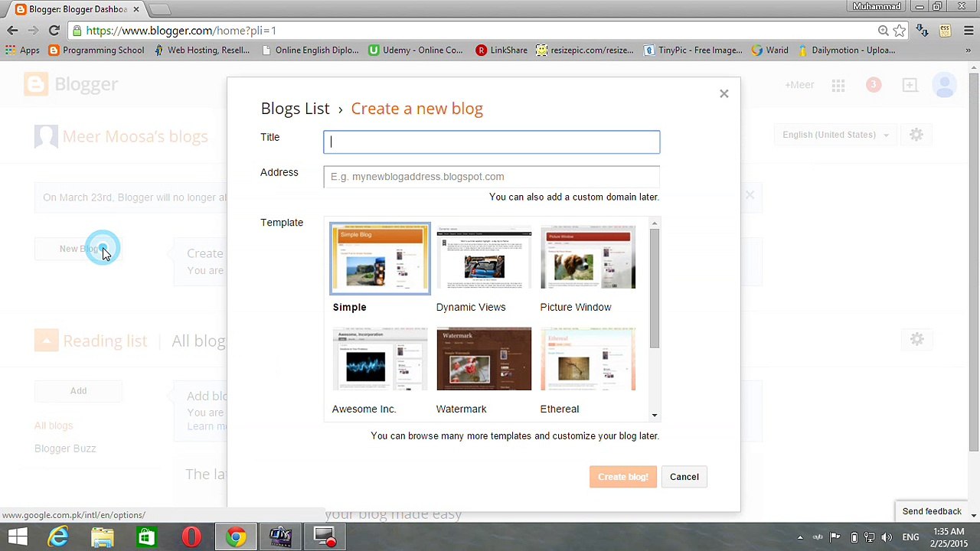Click the Add reading list button
Screen dimensions: 980x551
coord(78,391)
